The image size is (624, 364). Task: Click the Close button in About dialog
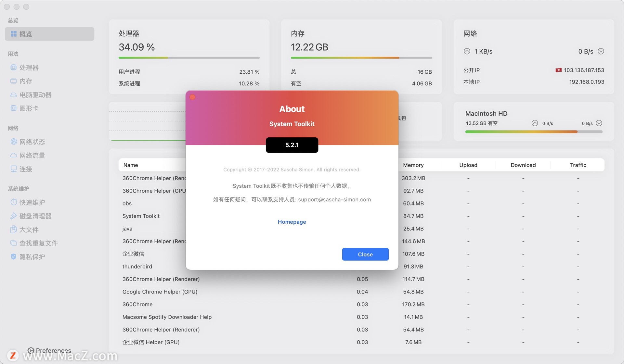pos(365,254)
